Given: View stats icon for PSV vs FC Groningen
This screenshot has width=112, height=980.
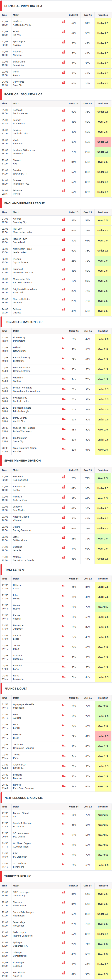Looking at the screenshot, I should pos(63,854).
